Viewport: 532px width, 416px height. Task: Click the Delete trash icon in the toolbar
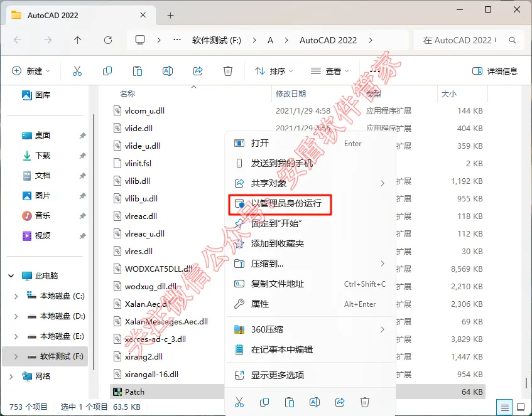tap(228, 71)
